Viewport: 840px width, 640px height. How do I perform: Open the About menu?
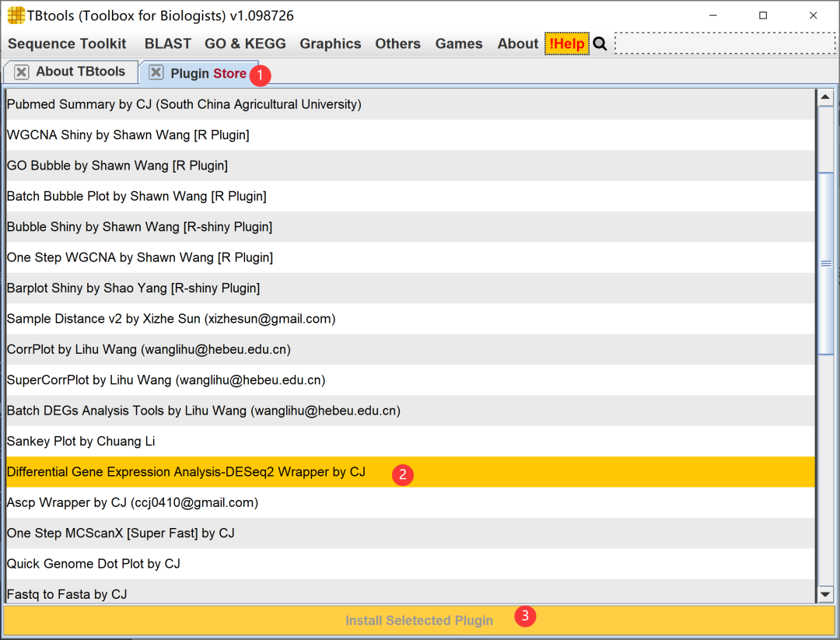[x=517, y=44]
